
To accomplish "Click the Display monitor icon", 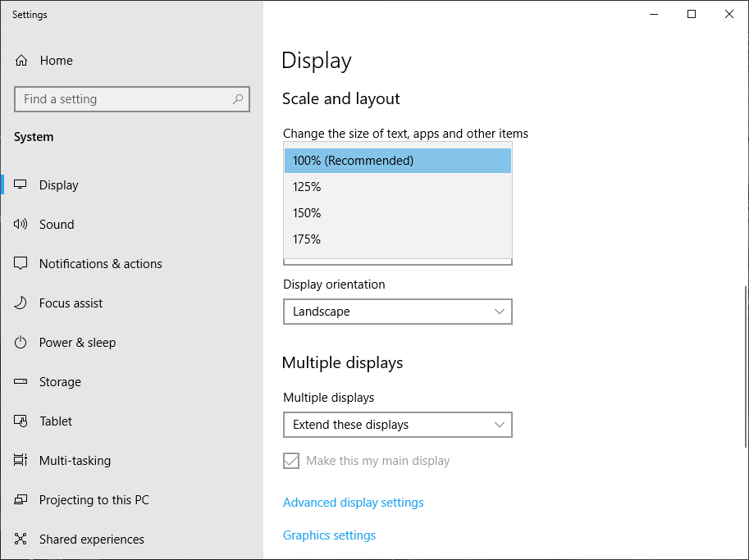I will click(x=21, y=185).
